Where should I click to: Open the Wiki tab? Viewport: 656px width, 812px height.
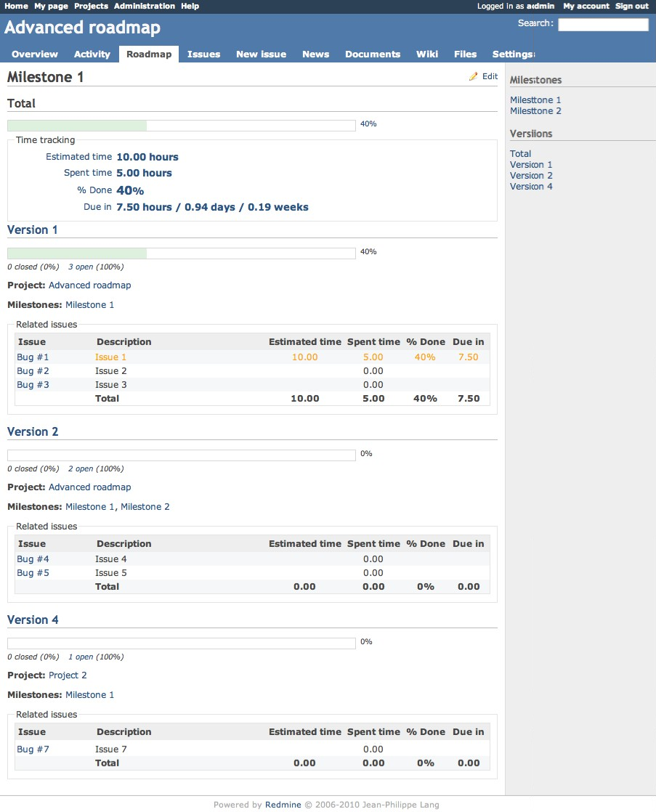click(427, 54)
